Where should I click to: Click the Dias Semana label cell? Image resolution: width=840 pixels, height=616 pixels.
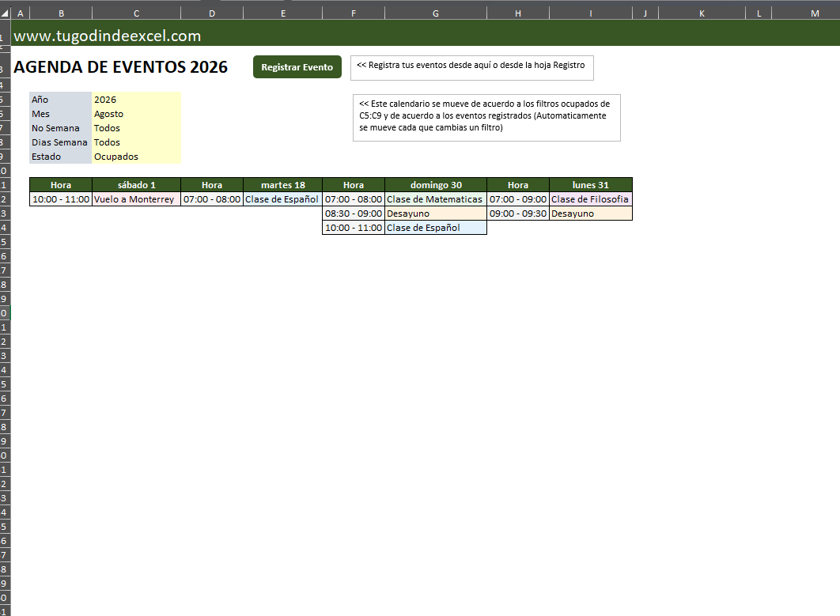(61, 142)
